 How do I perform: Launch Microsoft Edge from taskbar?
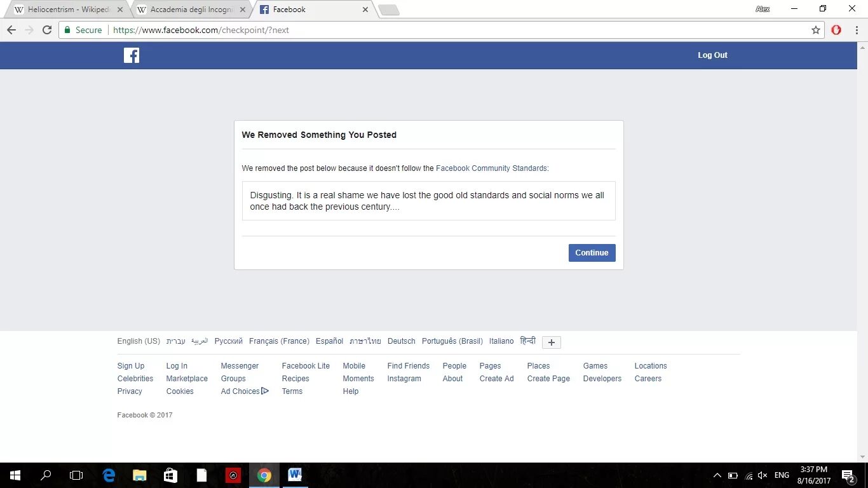pyautogui.click(x=109, y=475)
